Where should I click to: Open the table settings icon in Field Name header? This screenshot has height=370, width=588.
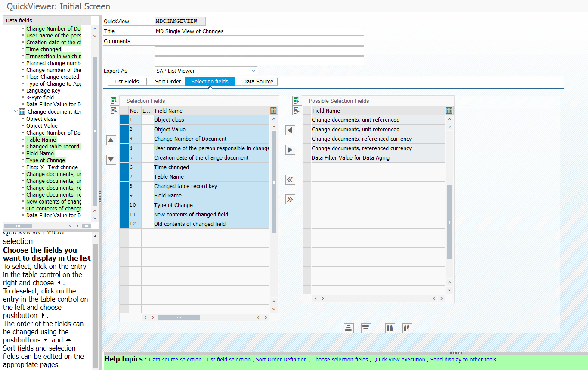[x=273, y=110]
